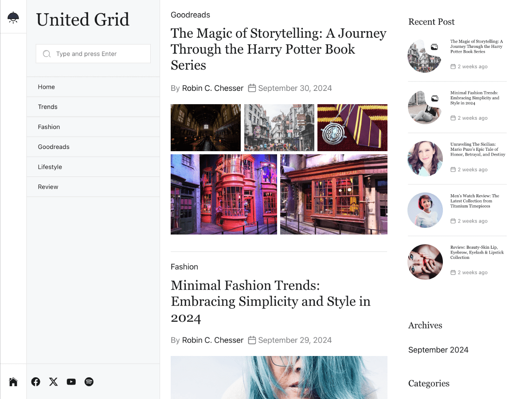Open the YouTube footer icon

pyautogui.click(x=71, y=382)
